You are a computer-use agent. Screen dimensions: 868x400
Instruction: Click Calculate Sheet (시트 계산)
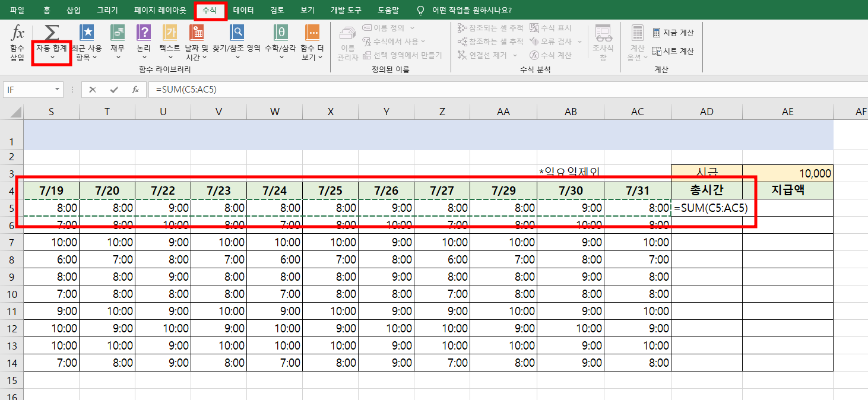673,51
